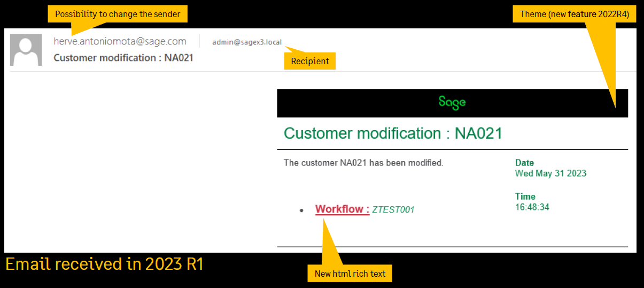
Task: Click the green Customer modification : NA021 heading
Action: 393,133
